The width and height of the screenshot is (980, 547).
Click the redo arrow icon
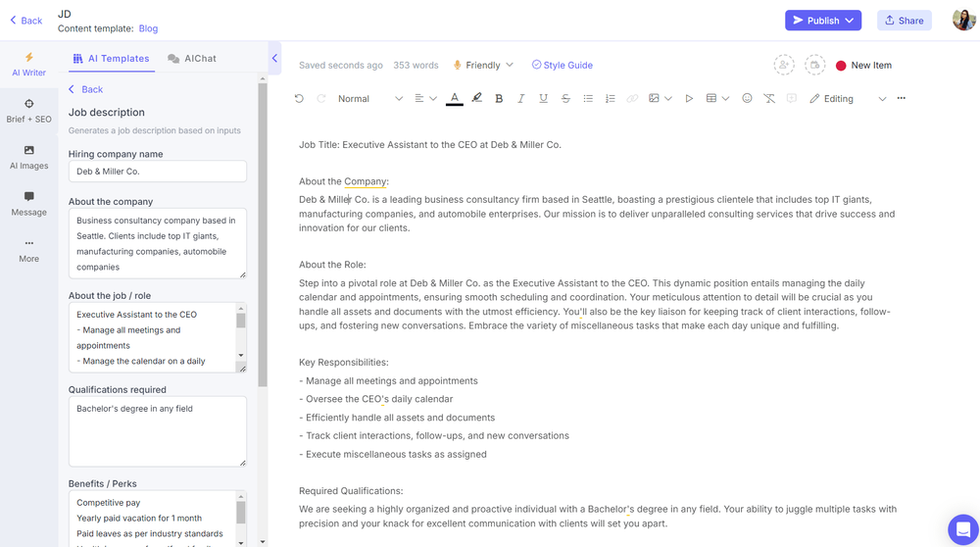click(x=321, y=99)
